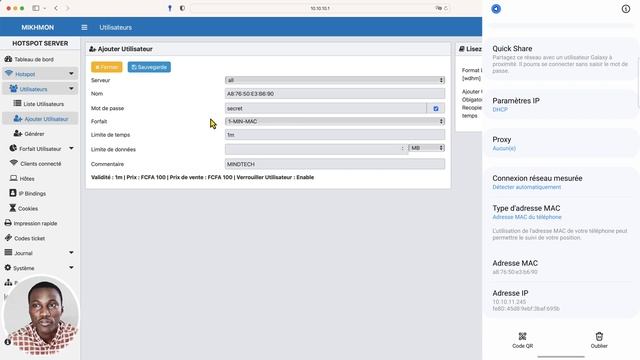The image size is (640, 360).
Task: Click the browser sidebar toggle icon
Action: 36,8
